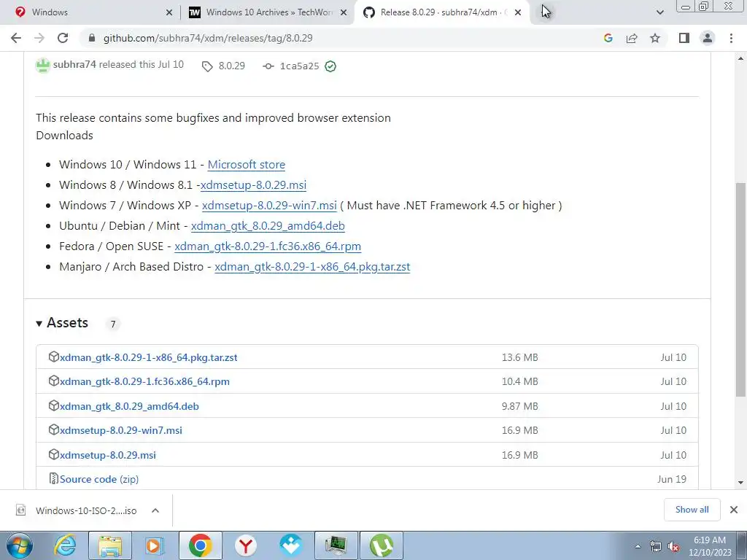Open the Windows Start menu

pyautogui.click(x=20, y=545)
